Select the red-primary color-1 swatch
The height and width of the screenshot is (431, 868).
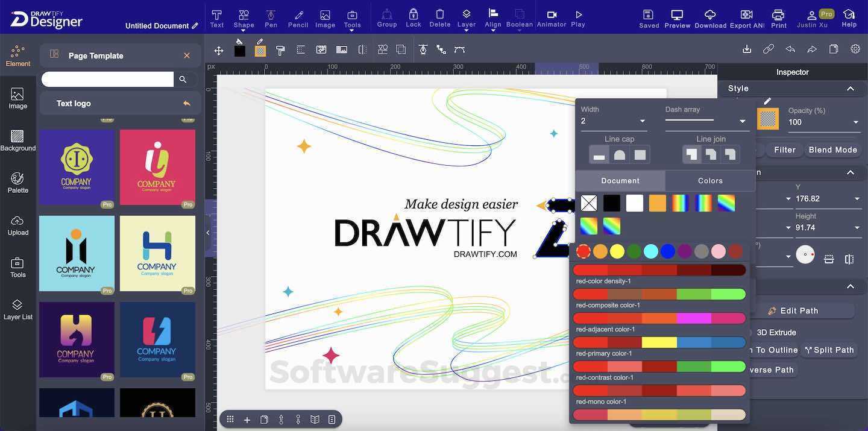[x=659, y=342]
